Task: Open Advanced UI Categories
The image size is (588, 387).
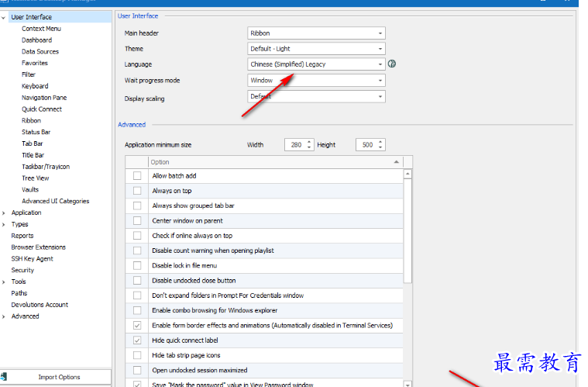Action: tap(56, 201)
